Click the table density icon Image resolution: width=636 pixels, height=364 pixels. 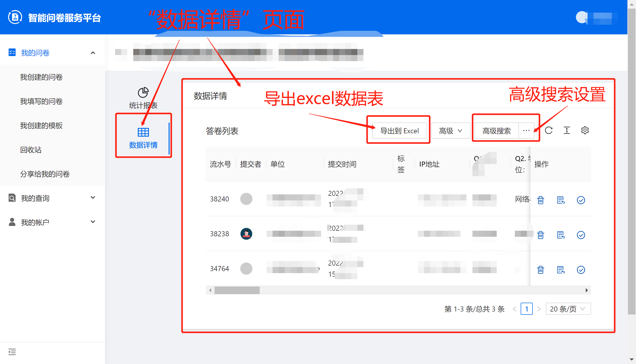tap(567, 131)
